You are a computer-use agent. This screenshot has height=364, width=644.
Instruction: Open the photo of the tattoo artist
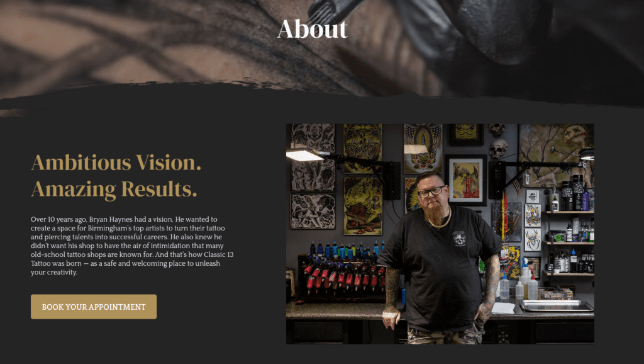click(440, 234)
